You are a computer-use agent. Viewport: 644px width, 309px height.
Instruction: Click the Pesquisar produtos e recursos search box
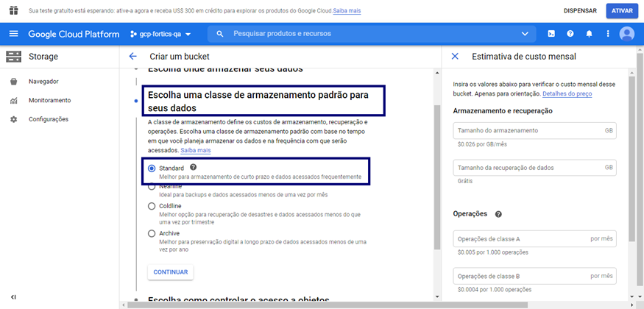[372, 34]
